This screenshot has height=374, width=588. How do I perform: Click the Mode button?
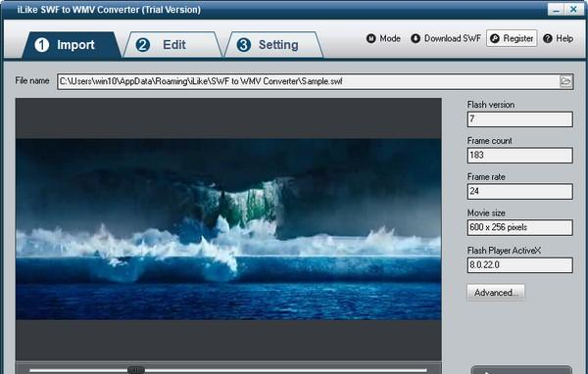click(383, 38)
